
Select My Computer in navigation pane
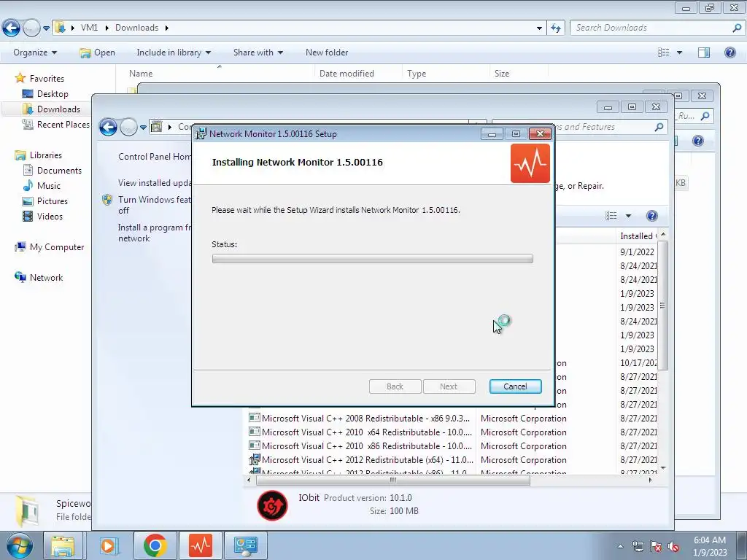(x=57, y=246)
